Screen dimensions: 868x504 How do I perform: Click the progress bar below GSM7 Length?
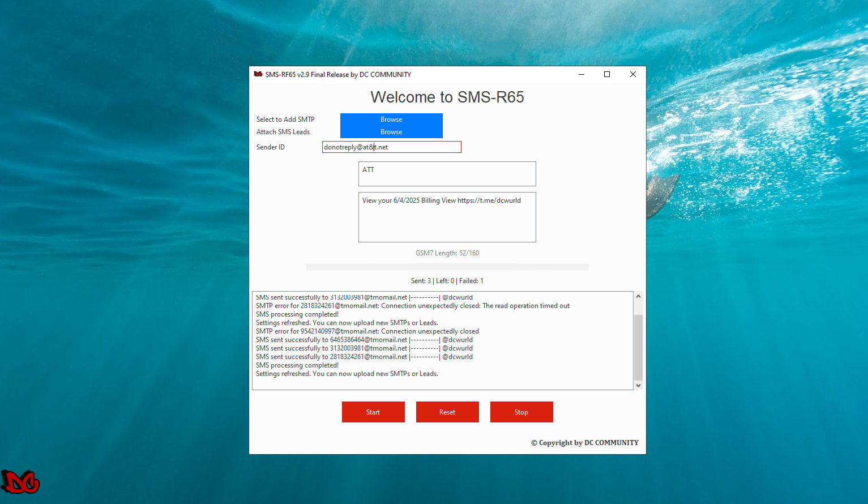[x=447, y=267]
